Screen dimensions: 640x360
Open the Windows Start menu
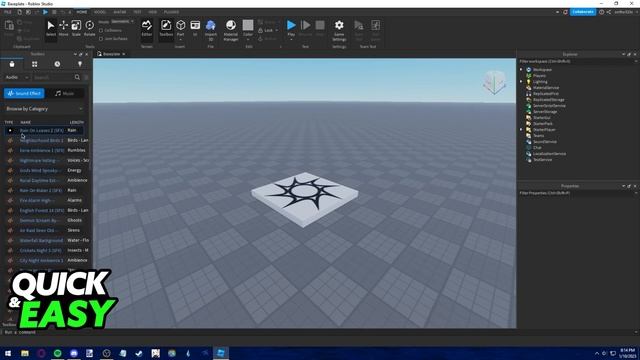(x=8, y=353)
